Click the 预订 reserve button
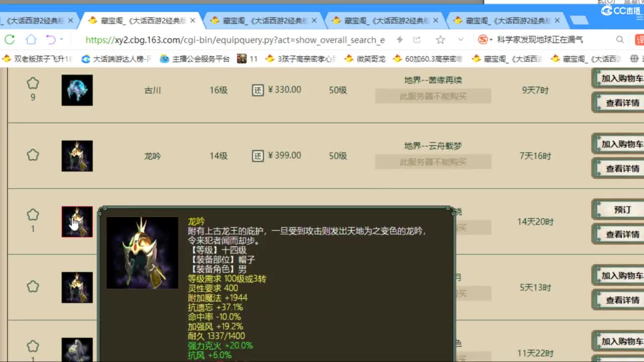644x362 pixels. point(619,210)
